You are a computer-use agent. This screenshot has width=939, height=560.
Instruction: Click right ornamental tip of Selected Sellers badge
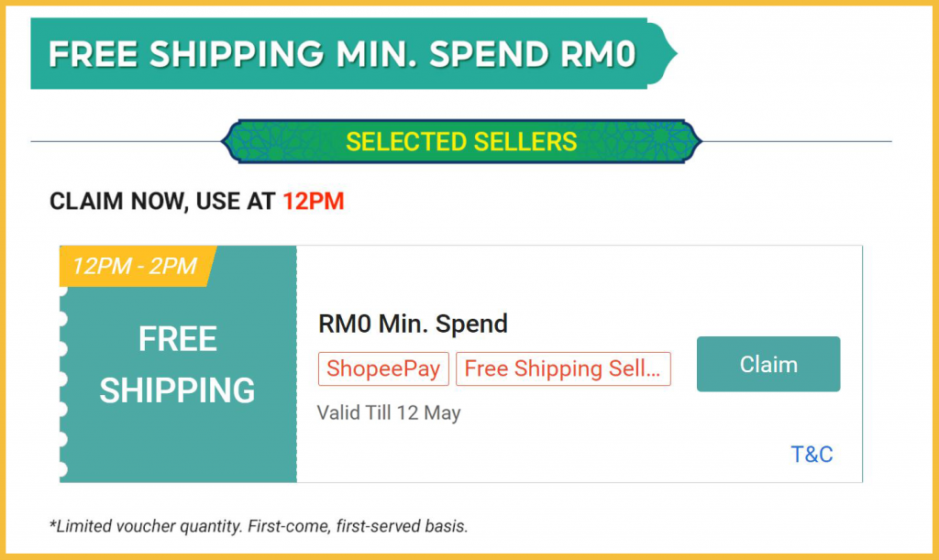[694, 142]
